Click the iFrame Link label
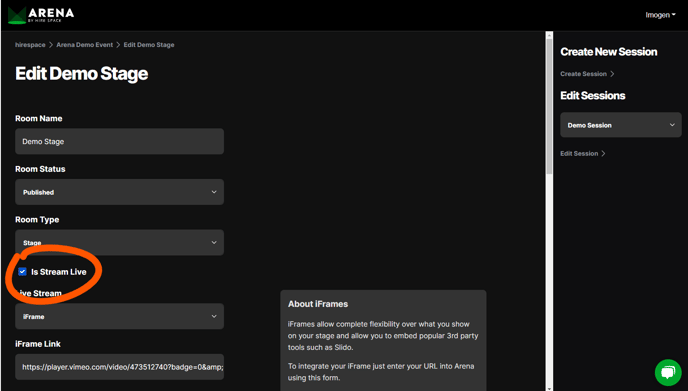688x391 pixels. pos(38,344)
